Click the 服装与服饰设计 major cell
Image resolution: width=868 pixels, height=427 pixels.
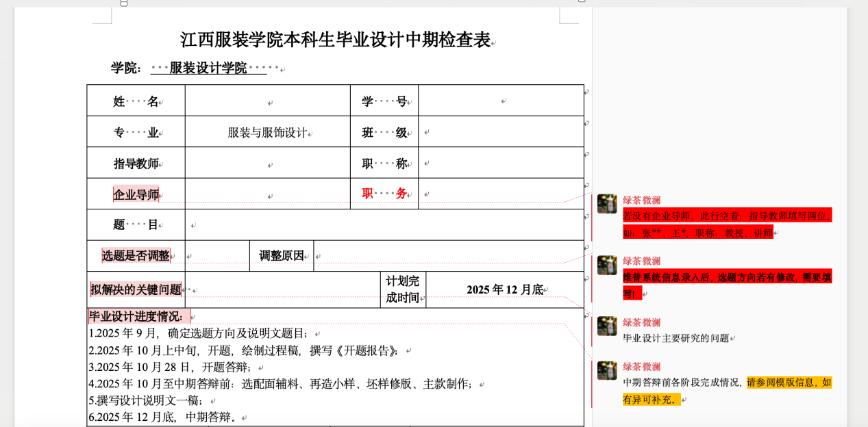pyautogui.click(x=267, y=133)
